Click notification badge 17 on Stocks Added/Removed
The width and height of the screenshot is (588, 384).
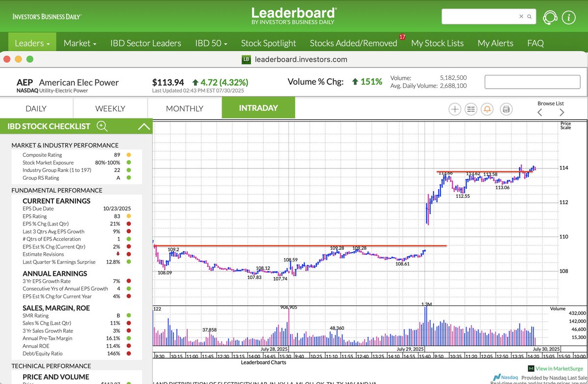coord(402,37)
